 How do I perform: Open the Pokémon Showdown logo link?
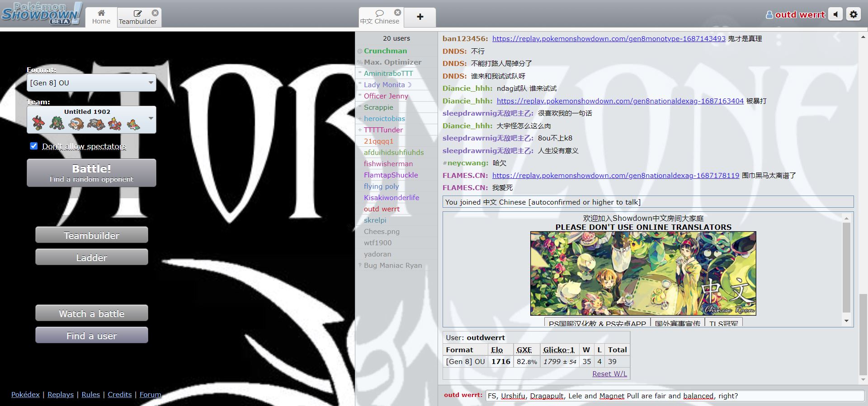[x=42, y=14]
